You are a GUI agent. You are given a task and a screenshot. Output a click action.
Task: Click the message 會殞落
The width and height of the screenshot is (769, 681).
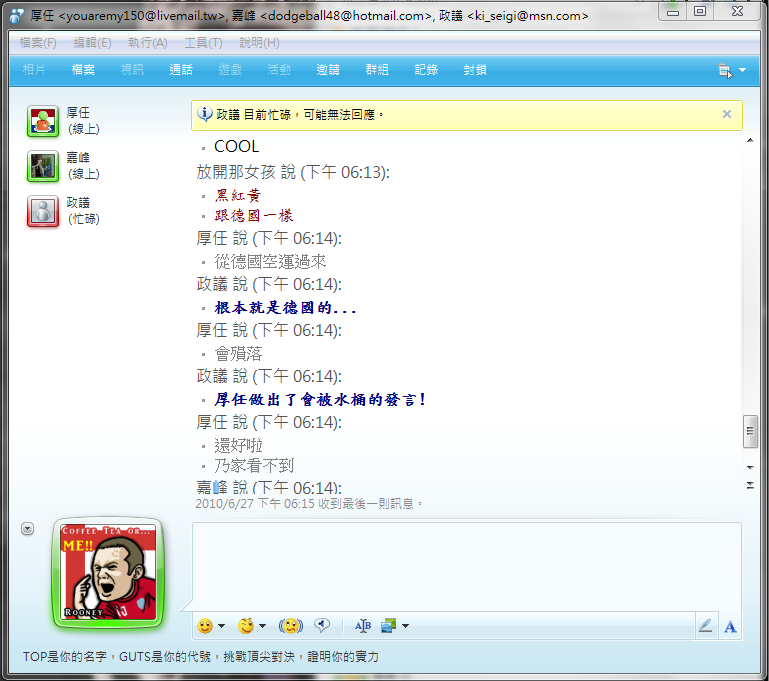point(238,353)
